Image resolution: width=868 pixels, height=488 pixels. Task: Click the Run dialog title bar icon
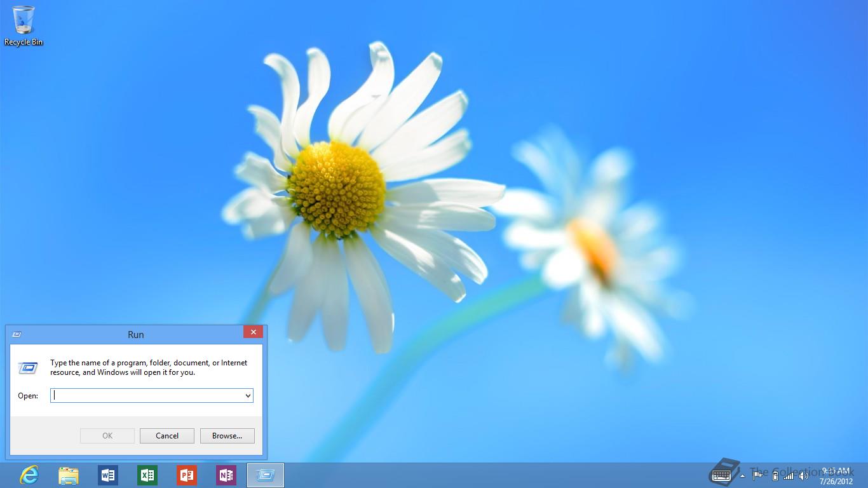[17, 334]
